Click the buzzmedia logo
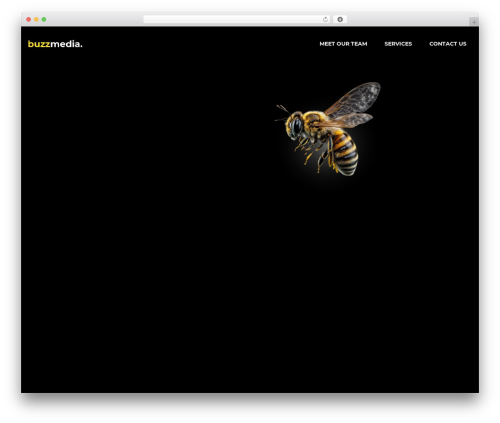Image resolution: width=500 pixels, height=423 pixels. (x=55, y=44)
